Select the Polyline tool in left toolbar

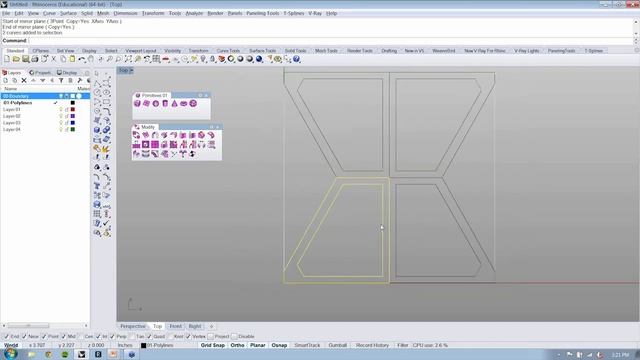(97, 83)
